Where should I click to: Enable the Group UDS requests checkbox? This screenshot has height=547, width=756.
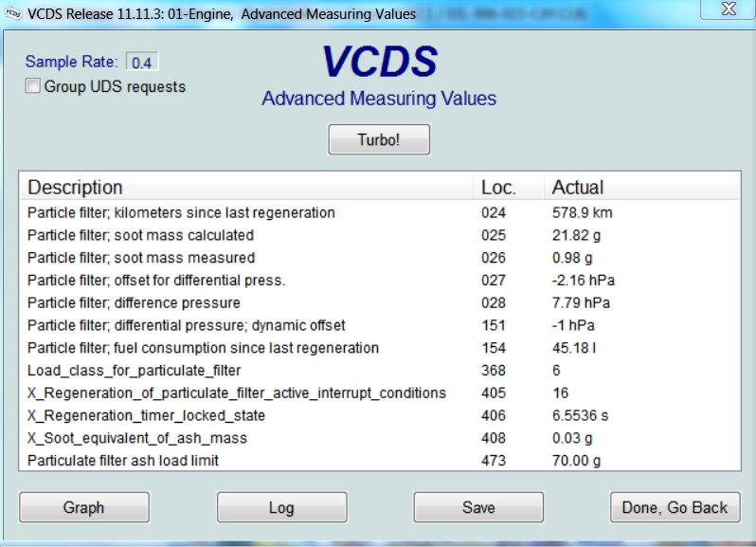click(x=34, y=86)
